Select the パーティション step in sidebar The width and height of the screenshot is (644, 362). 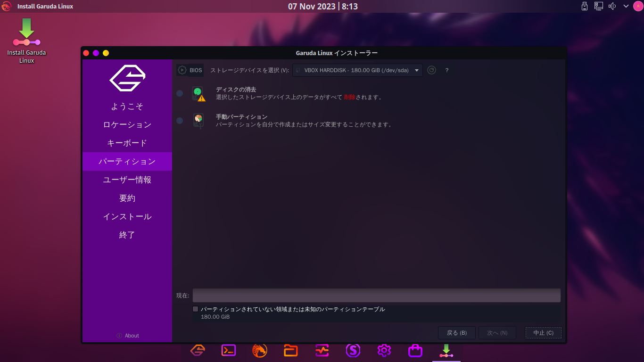coord(127,161)
